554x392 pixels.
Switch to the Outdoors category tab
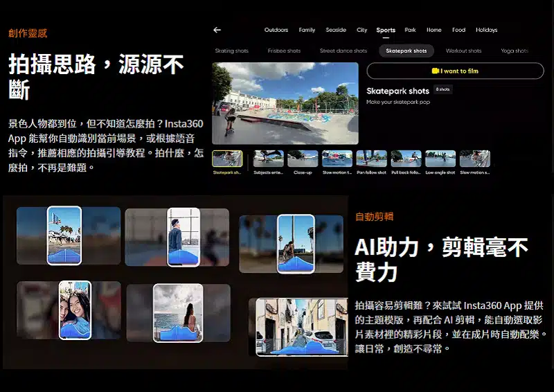[x=276, y=30]
